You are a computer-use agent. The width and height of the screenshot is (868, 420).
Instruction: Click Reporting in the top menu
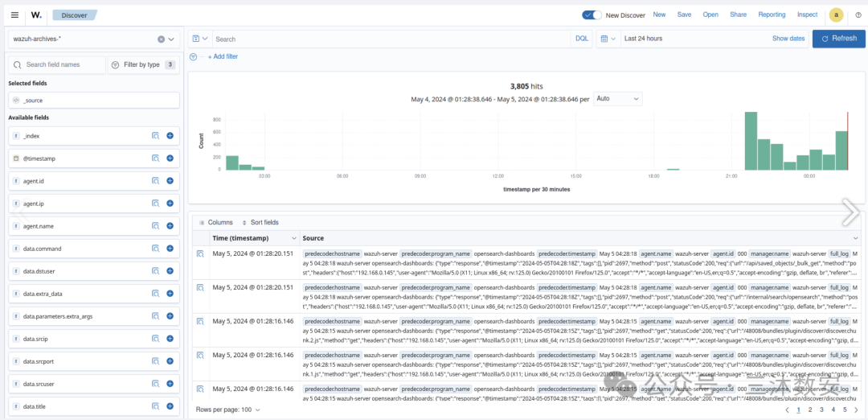pyautogui.click(x=772, y=15)
